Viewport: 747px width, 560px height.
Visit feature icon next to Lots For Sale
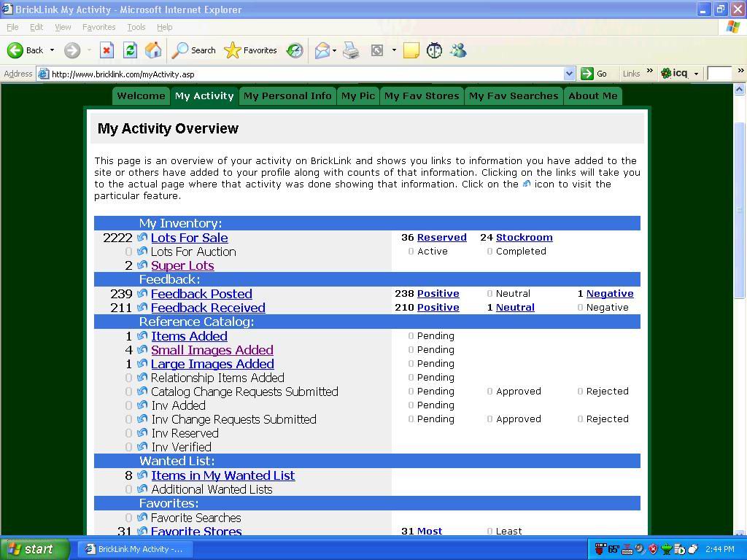pos(142,237)
